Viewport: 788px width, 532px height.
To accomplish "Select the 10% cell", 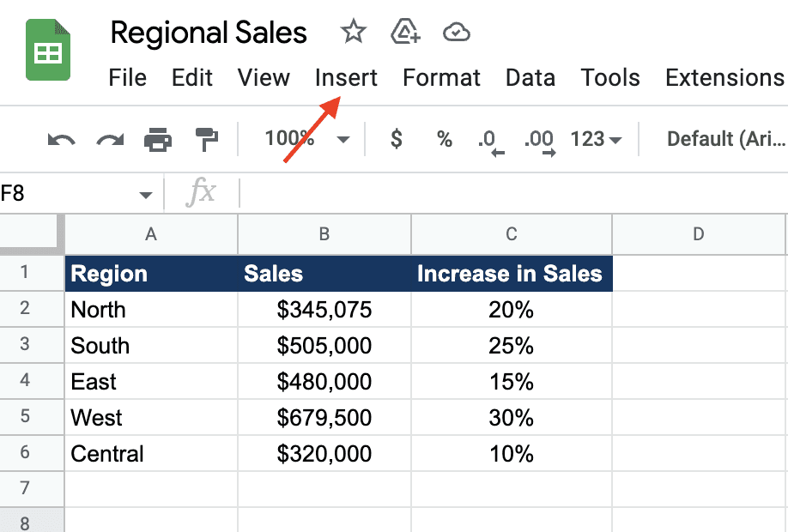I will pos(512,454).
